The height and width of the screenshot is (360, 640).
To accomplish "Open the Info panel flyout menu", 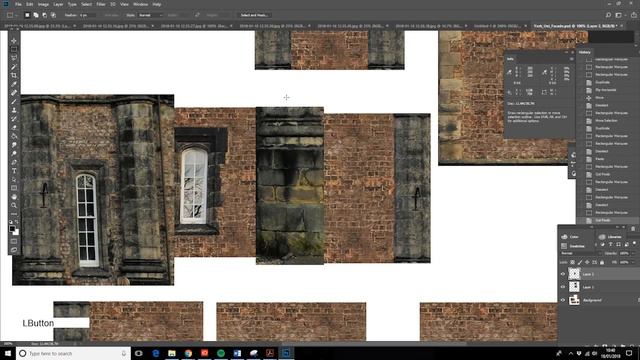I will click(x=572, y=59).
